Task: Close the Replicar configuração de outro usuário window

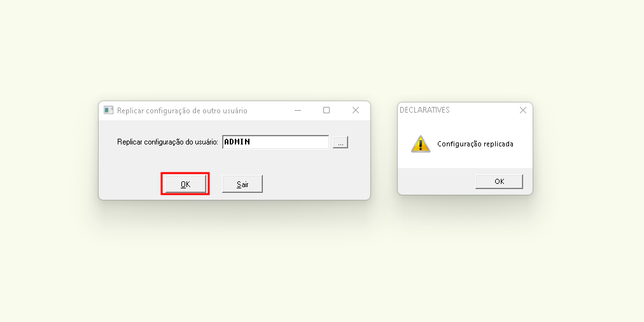Action: [356, 110]
